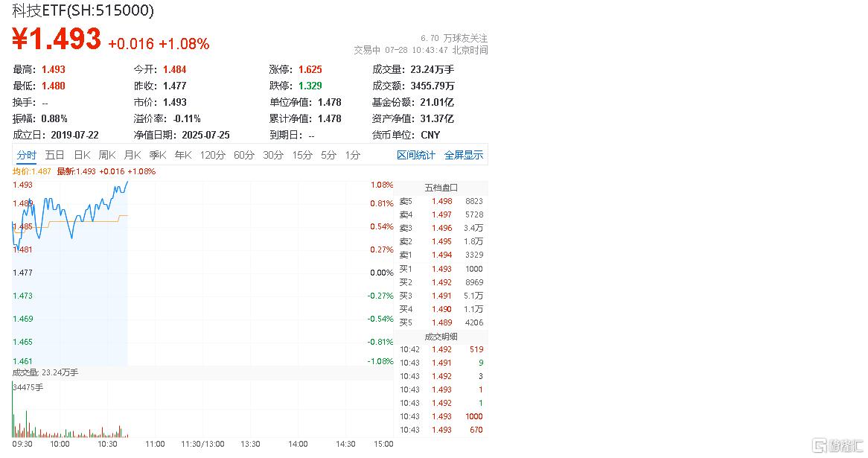The image size is (868, 458).
Task: Click the 最高 value 1.493
Action: (53, 69)
